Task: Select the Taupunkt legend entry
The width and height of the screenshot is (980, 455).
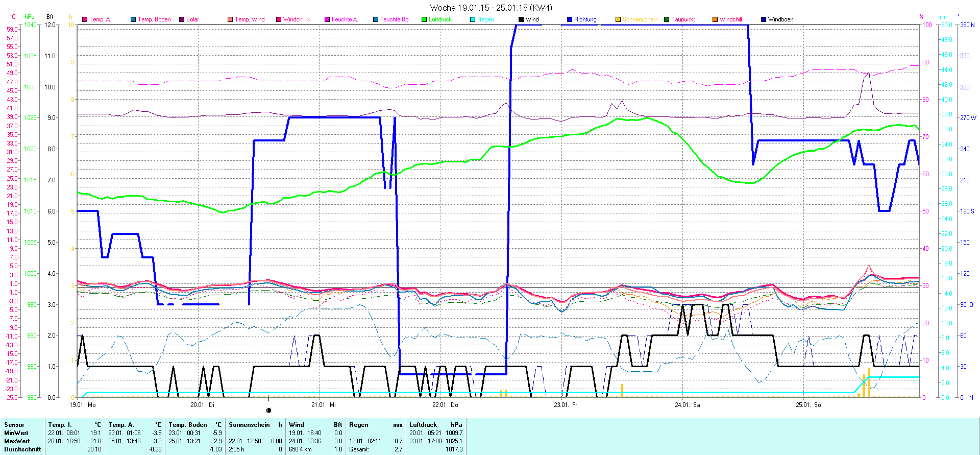Action: pyautogui.click(x=682, y=19)
